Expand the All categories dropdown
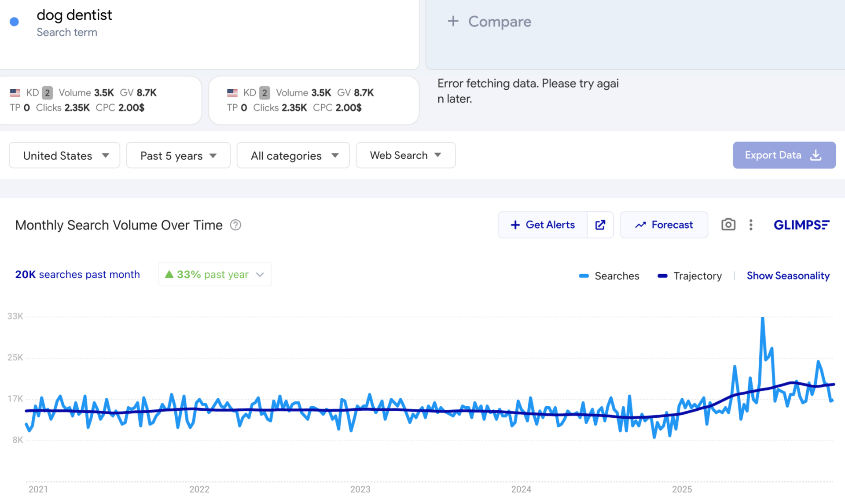This screenshot has height=504, width=845. [x=293, y=155]
